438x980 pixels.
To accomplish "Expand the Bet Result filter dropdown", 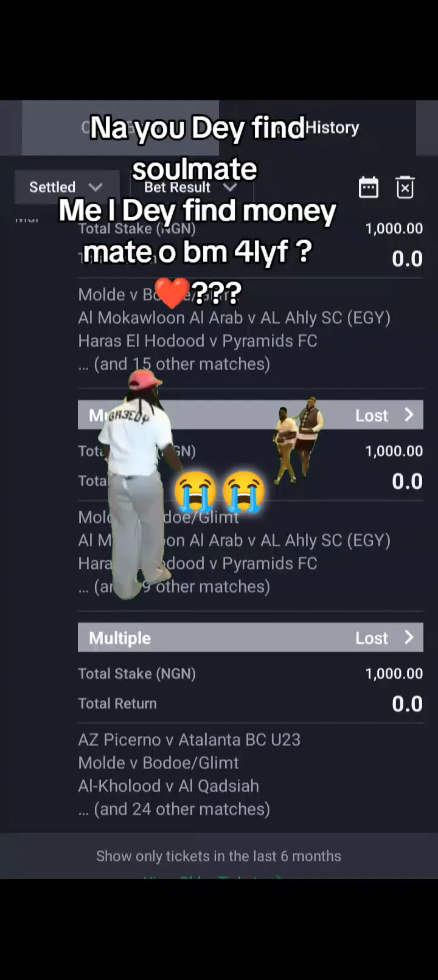I will 190,187.
